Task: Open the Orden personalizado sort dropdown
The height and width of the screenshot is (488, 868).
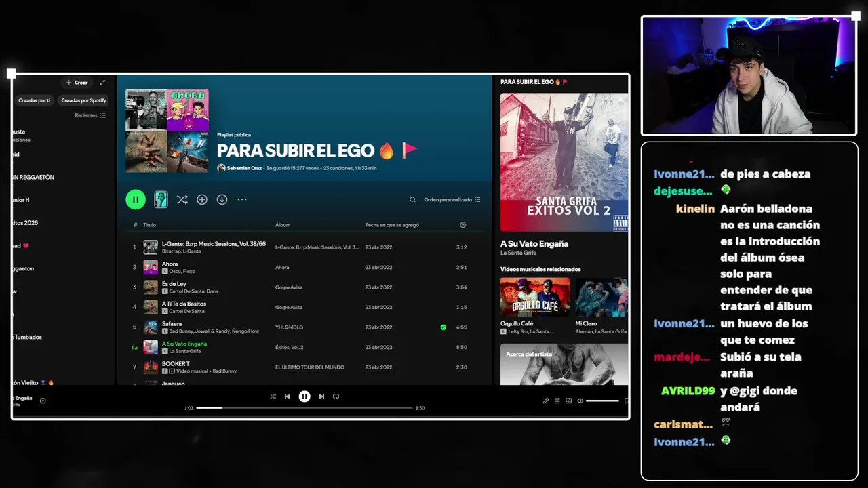Action: (x=452, y=199)
